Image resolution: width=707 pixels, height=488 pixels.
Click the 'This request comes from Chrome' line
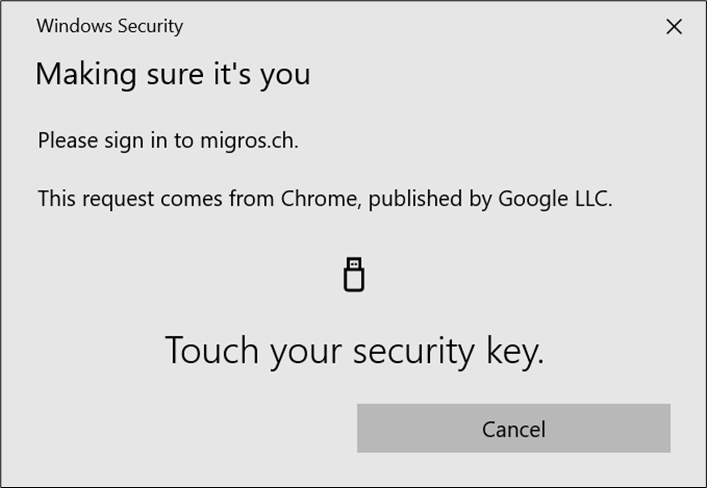325,198
